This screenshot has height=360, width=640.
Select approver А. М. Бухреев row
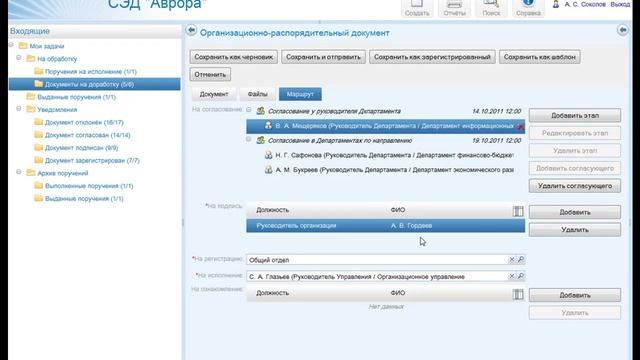385,169
